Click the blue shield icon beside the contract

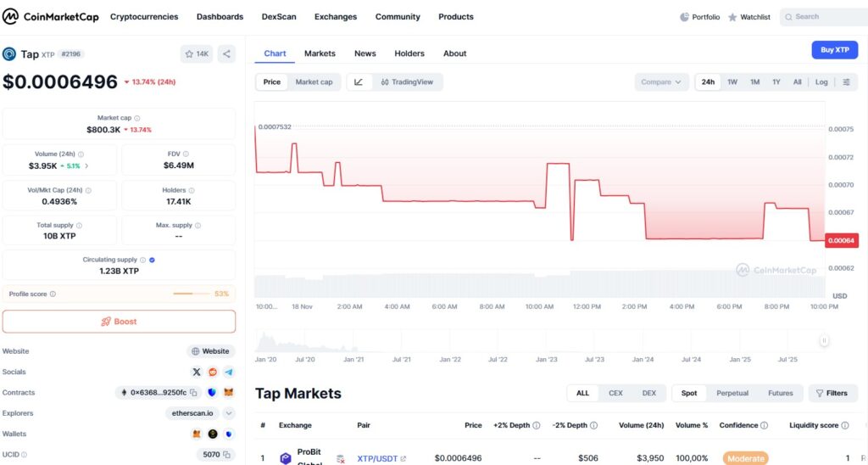(x=211, y=392)
